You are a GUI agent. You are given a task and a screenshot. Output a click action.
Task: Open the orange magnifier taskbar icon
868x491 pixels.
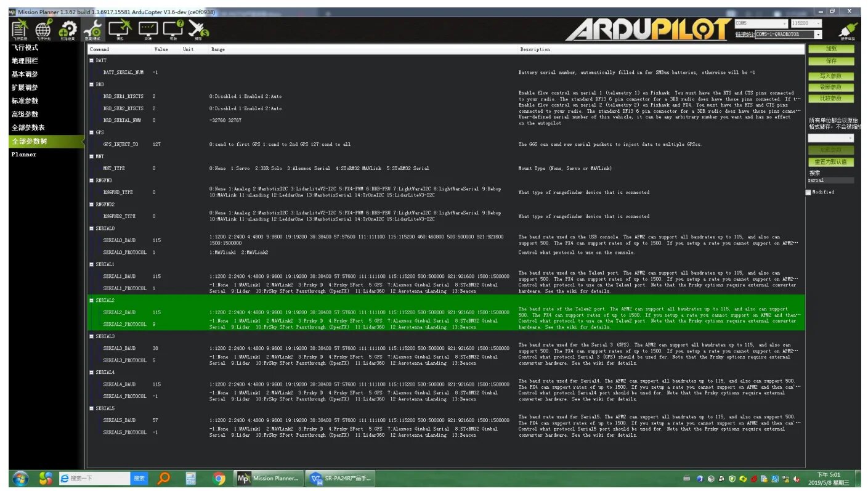point(163,477)
